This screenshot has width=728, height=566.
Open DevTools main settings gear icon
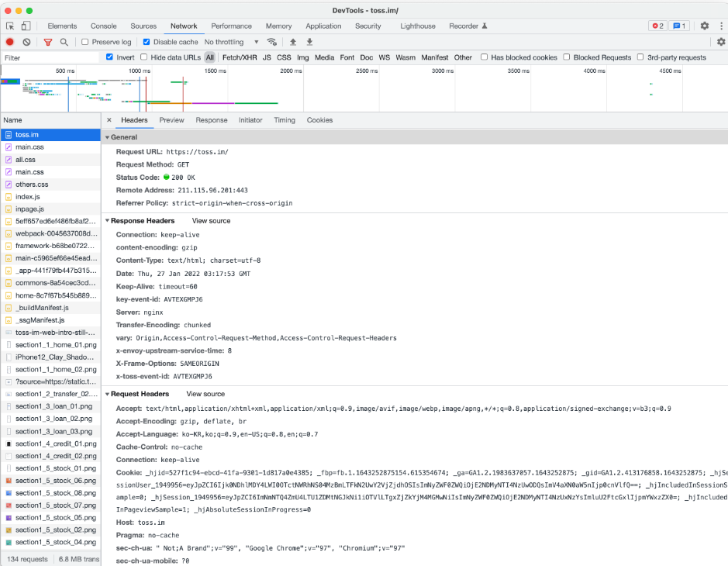[x=704, y=26]
